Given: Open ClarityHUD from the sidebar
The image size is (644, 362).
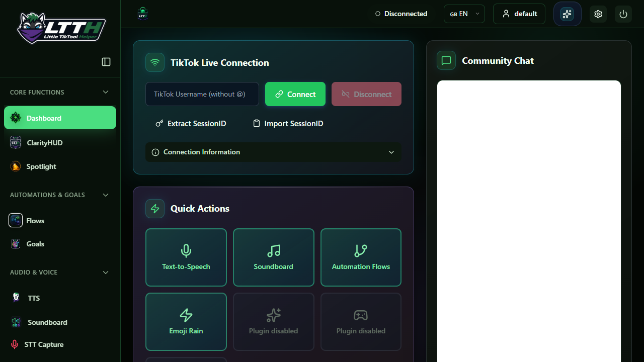Looking at the screenshot, I should click(60, 142).
